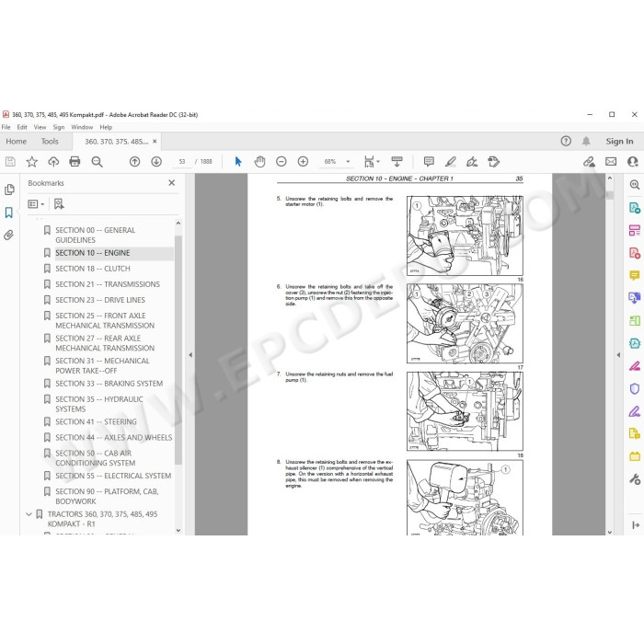
Task: Switch to the Tools tab
Action: (50, 142)
